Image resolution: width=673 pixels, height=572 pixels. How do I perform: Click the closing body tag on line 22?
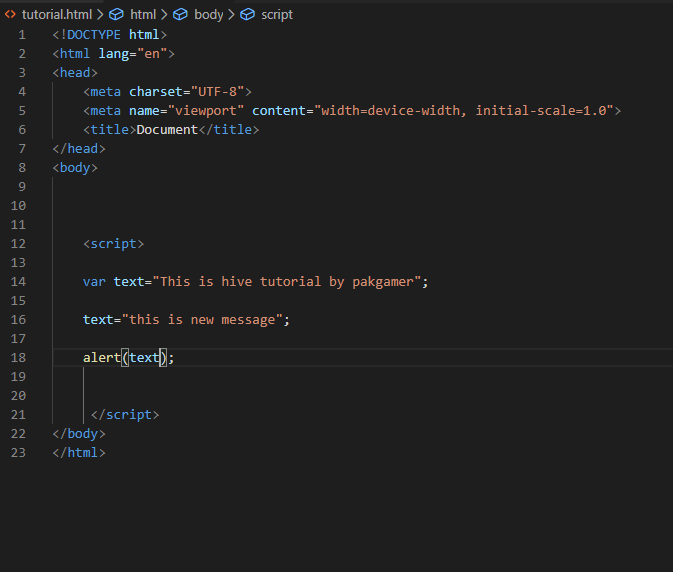coord(79,434)
